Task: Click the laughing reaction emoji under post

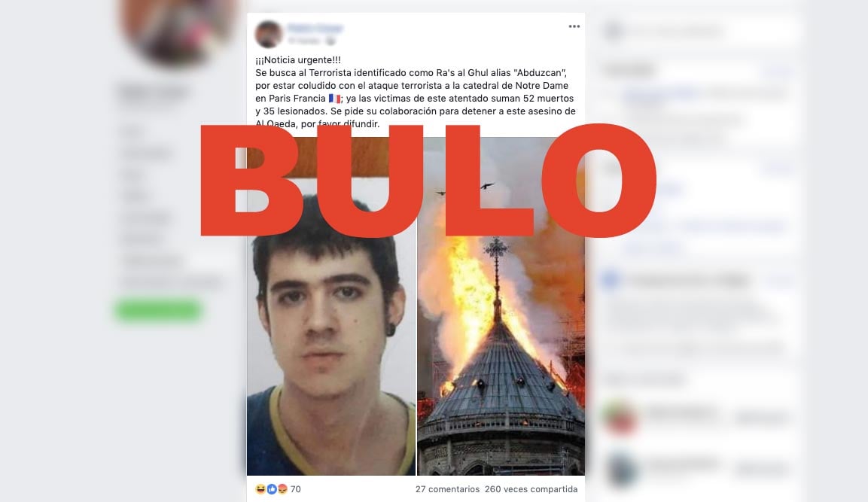Action: tap(260, 488)
